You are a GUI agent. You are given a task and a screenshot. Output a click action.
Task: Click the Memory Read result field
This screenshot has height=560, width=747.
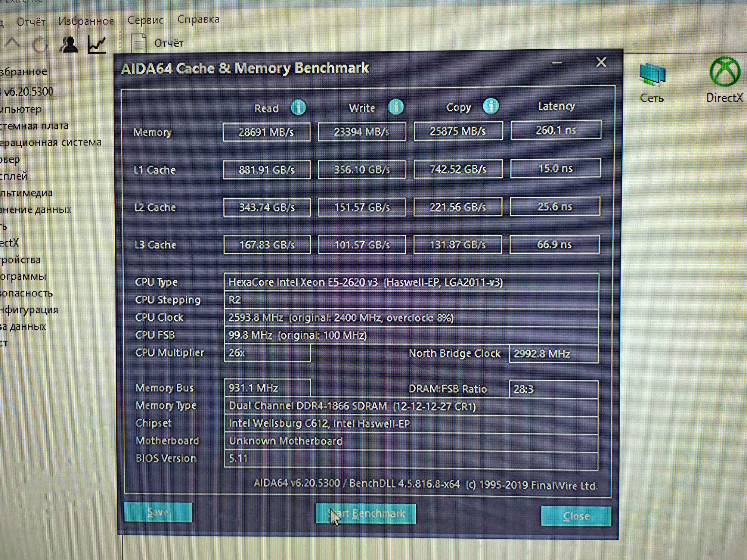(x=266, y=132)
